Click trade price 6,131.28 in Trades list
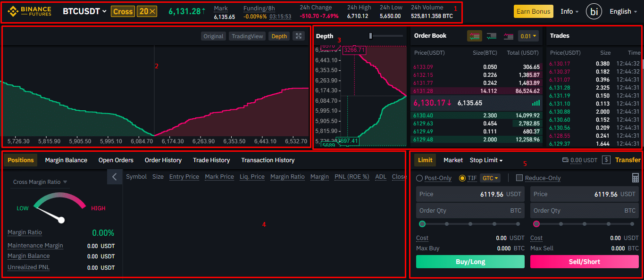 pos(560,88)
